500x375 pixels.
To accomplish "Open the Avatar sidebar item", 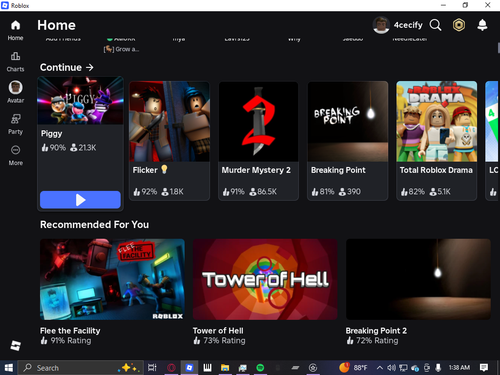I will pyautogui.click(x=15, y=92).
